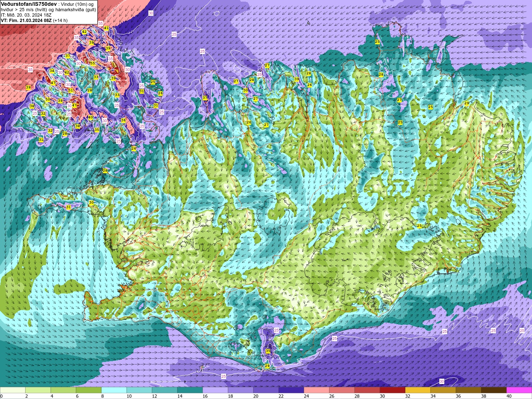Viewport: 532px width, 399px height.
Task: Pick the 12–14 teal legend swatch
Action: [x=165, y=390]
